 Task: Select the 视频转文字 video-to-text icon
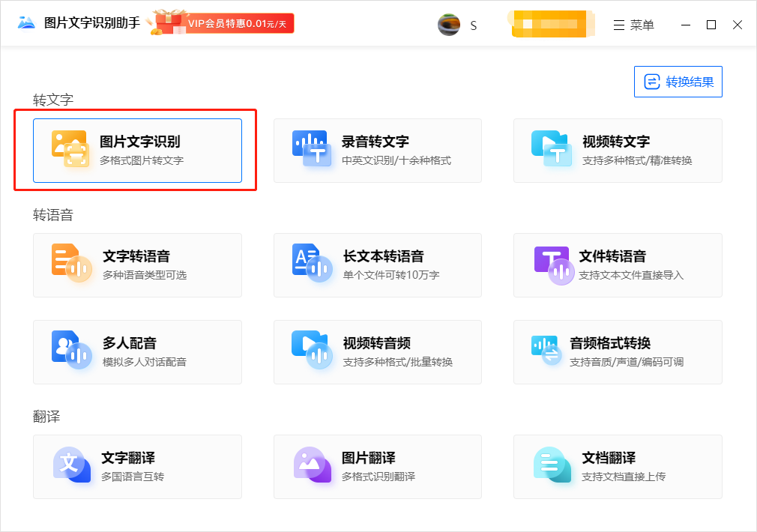pyautogui.click(x=551, y=148)
